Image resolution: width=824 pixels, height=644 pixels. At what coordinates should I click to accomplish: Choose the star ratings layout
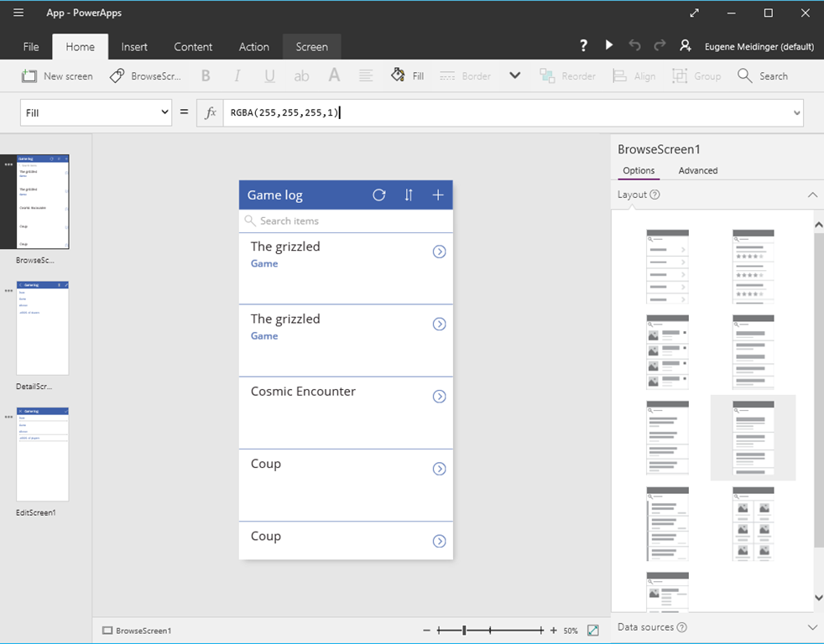pyautogui.click(x=753, y=267)
